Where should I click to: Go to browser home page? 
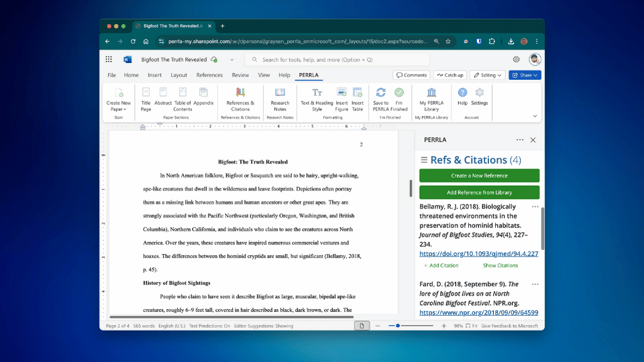click(x=146, y=42)
